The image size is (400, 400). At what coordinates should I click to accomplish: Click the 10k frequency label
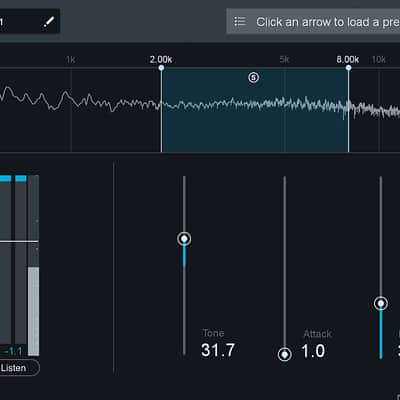(x=379, y=60)
